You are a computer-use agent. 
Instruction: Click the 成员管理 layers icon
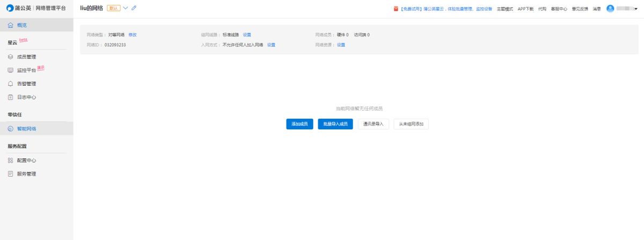click(11, 57)
